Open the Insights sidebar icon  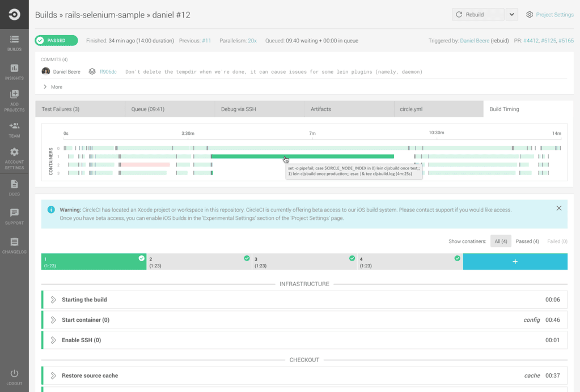14,71
